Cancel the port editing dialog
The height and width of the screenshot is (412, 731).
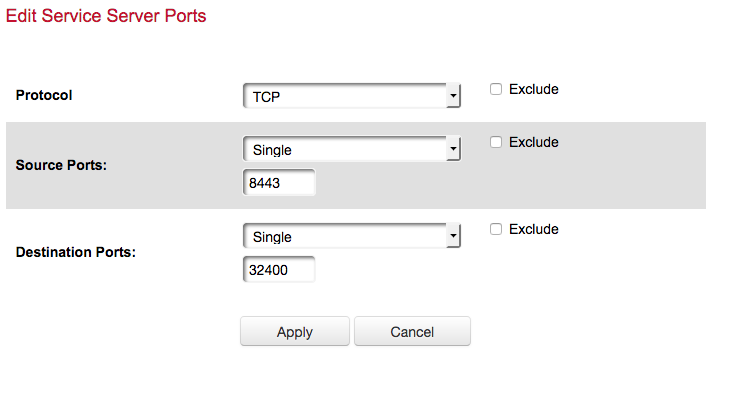click(x=412, y=332)
